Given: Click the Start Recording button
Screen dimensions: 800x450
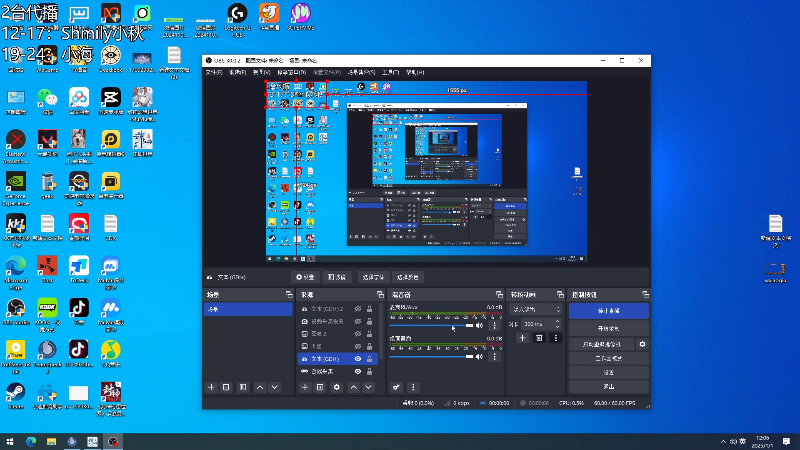Looking at the screenshot, I should coord(609,328).
